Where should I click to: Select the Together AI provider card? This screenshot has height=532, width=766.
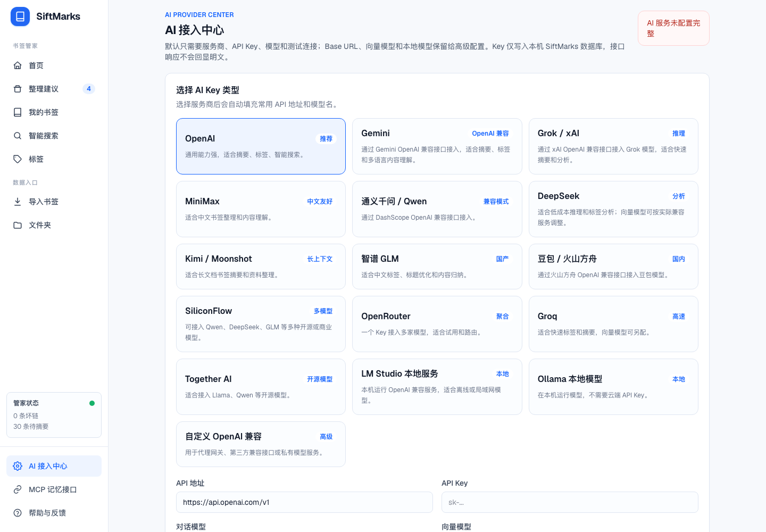[x=261, y=387]
